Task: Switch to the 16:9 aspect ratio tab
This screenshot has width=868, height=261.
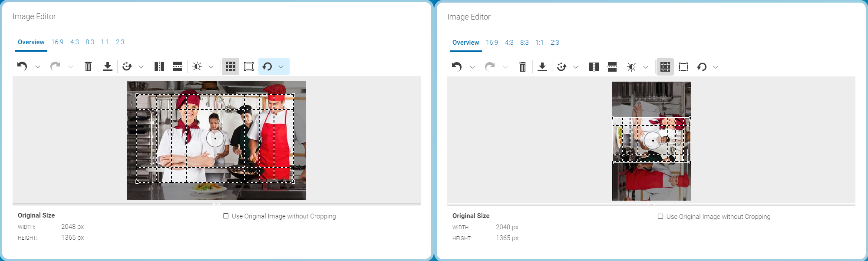Action: tap(57, 42)
